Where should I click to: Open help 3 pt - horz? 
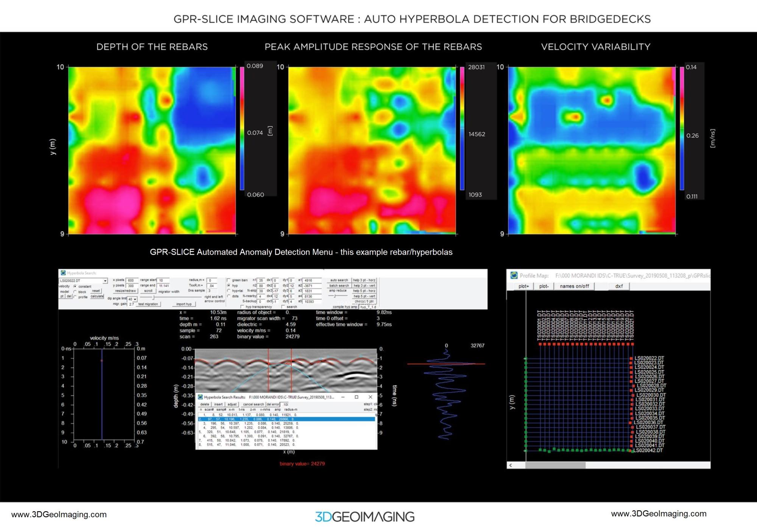pyautogui.click(x=364, y=280)
